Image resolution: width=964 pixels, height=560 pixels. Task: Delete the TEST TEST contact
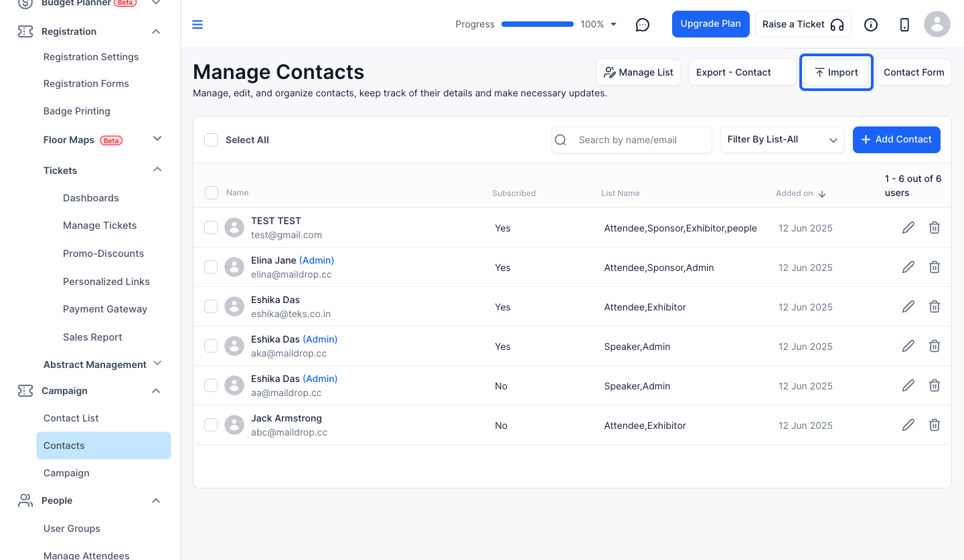(935, 227)
